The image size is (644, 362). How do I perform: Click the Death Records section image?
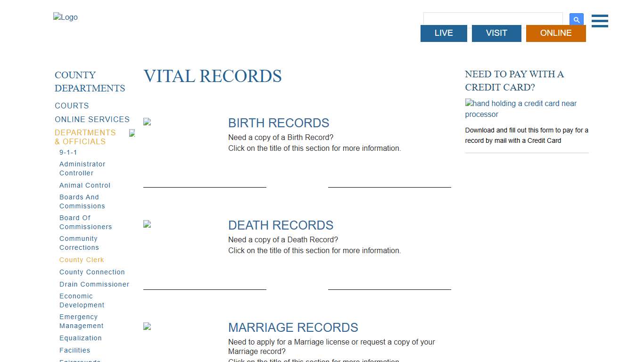point(147,224)
